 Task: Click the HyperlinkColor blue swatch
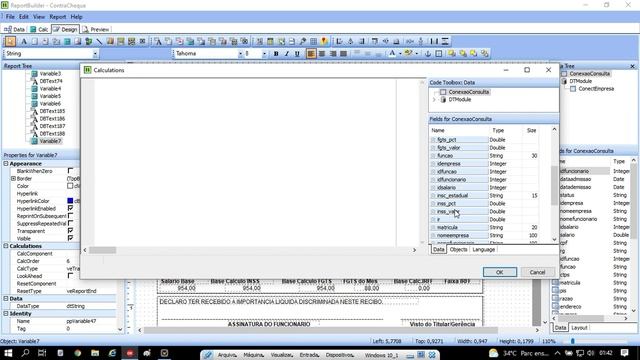(x=70, y=201)
